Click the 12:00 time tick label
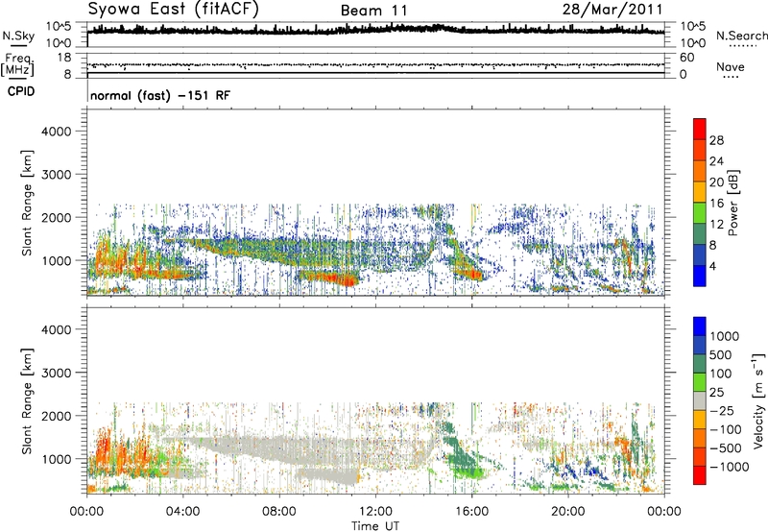The height and width of the screenshot is (532, 768). (x=375, y=512)
